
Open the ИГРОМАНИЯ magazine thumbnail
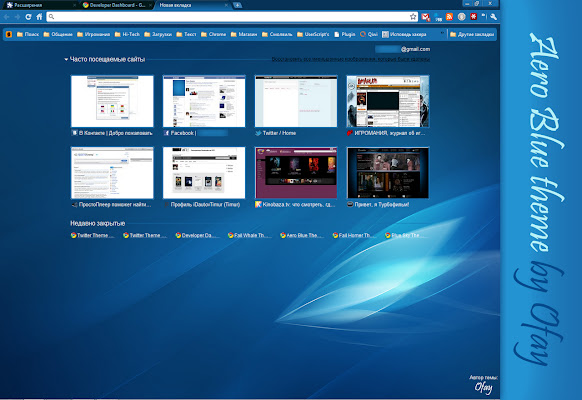pos(388,101)
